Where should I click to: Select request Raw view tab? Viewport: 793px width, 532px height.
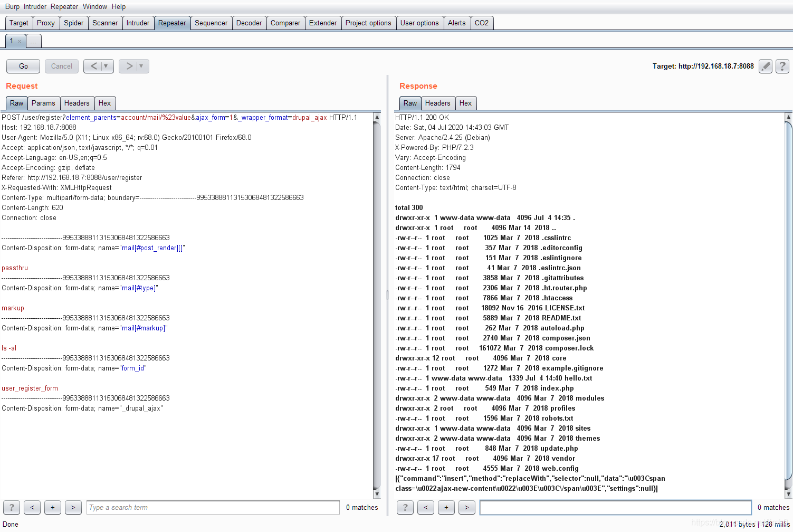[16, 103]
